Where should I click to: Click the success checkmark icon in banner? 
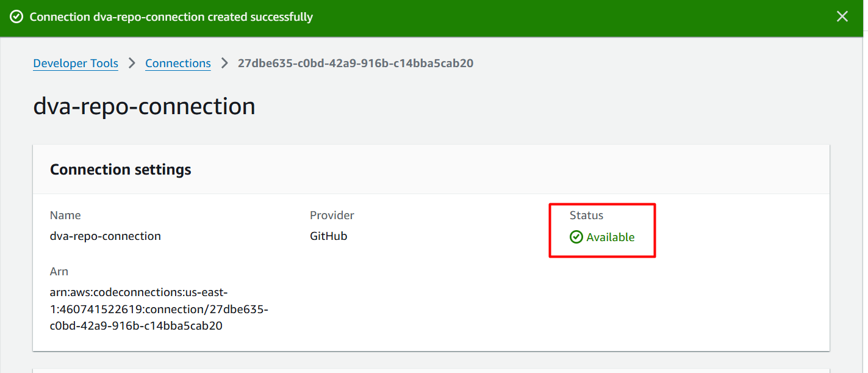point(16,17)
